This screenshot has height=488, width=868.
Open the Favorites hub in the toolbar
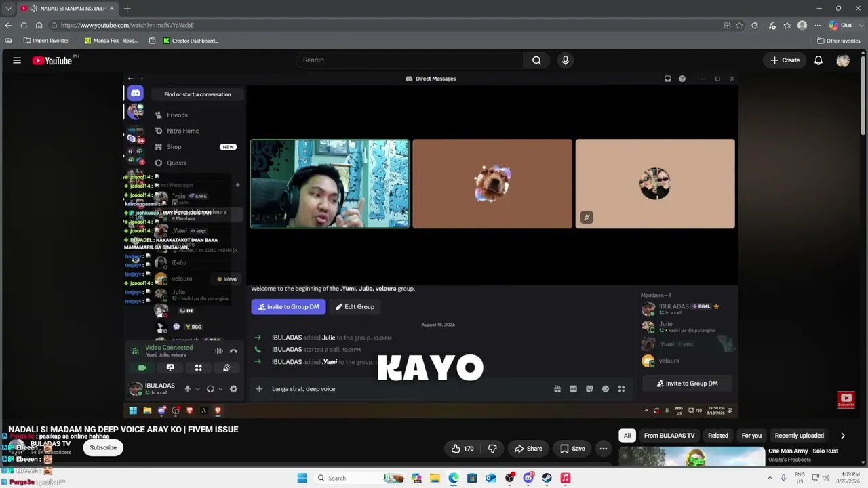point(787,26)
